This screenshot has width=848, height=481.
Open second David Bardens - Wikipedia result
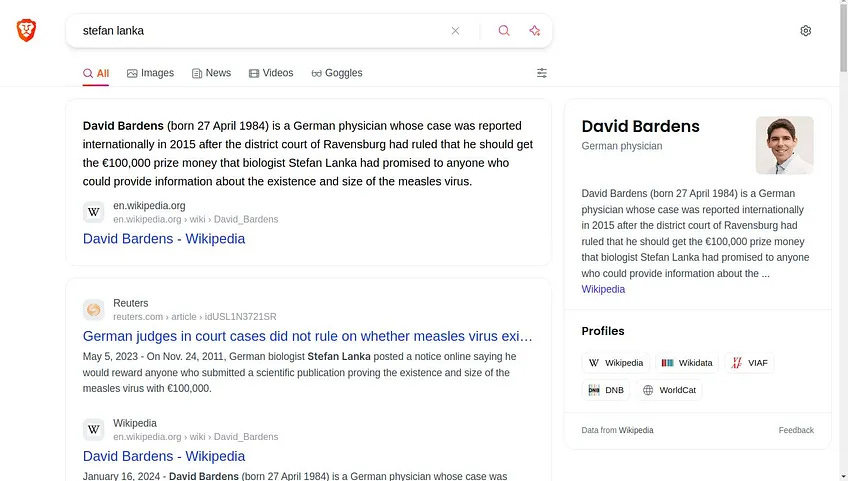(x=164, y=456)
